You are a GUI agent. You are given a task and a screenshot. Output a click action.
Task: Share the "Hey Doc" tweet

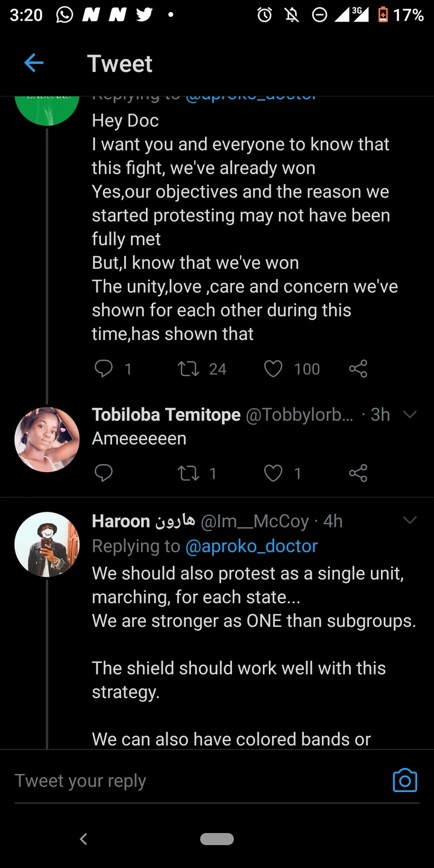click(358, 368)
